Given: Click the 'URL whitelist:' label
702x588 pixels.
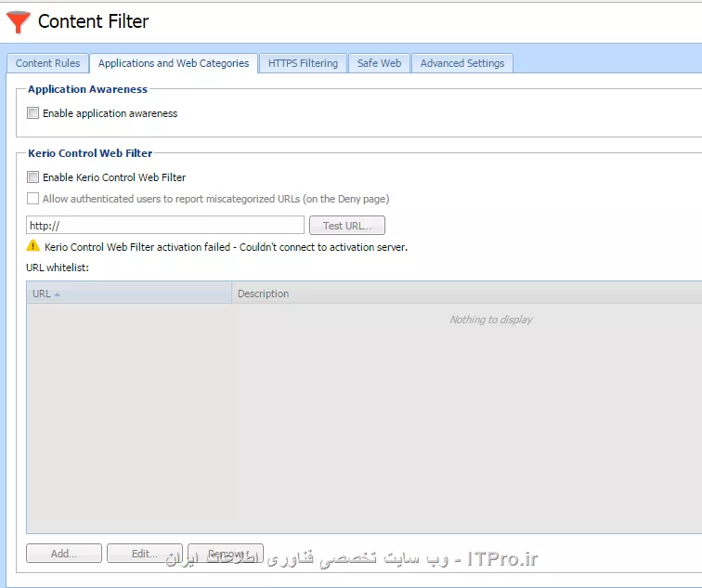Looking at the screenshot, I should tap(58, 268).
